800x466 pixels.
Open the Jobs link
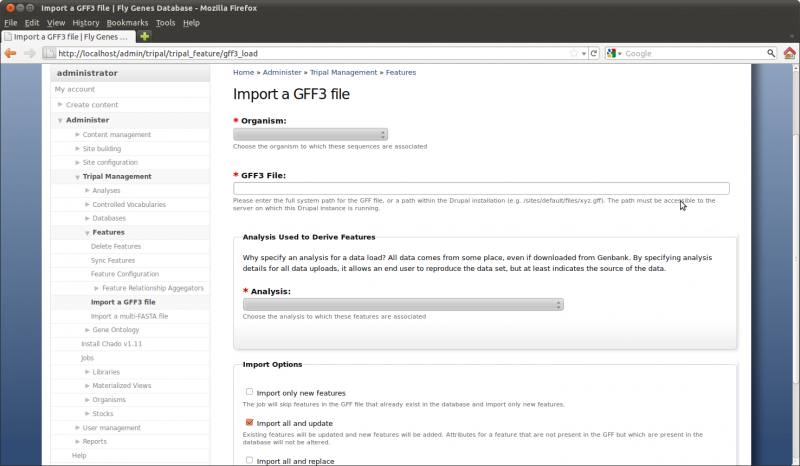(x=87, y=358)
